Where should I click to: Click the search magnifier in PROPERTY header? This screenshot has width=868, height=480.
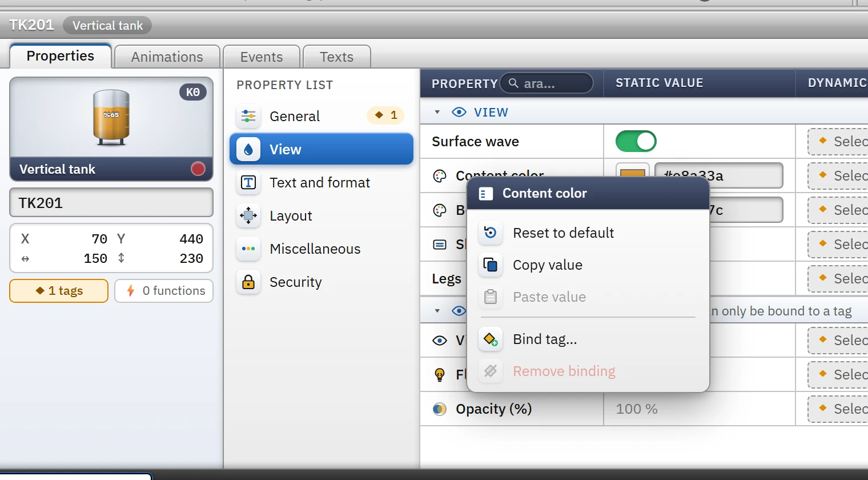(x=513, y=83)
